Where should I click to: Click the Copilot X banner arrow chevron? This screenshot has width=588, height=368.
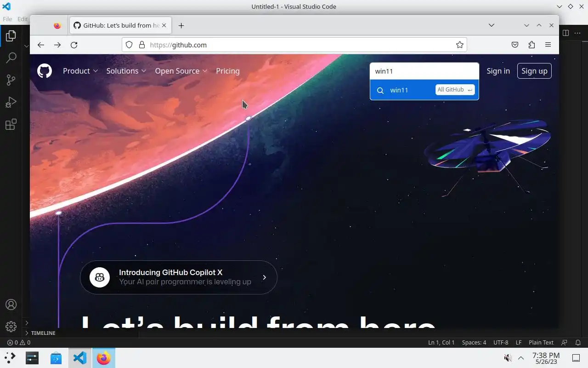click(x=264, y=277)
